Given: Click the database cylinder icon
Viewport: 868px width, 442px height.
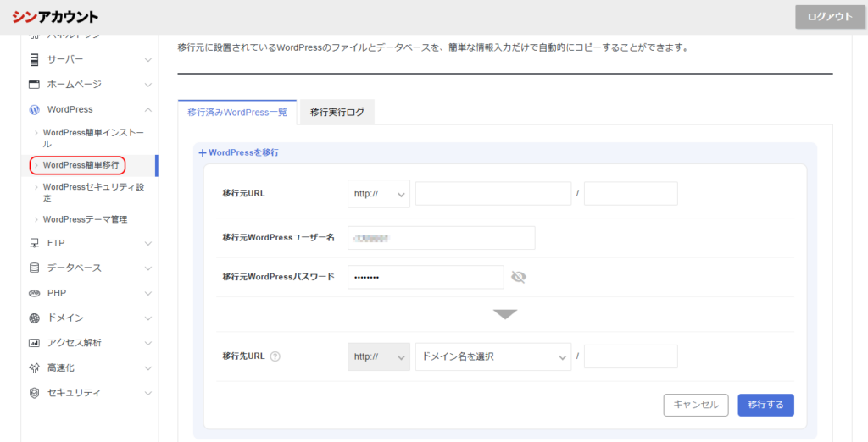Looking at the screenshot, I should (x=34, y=268).
